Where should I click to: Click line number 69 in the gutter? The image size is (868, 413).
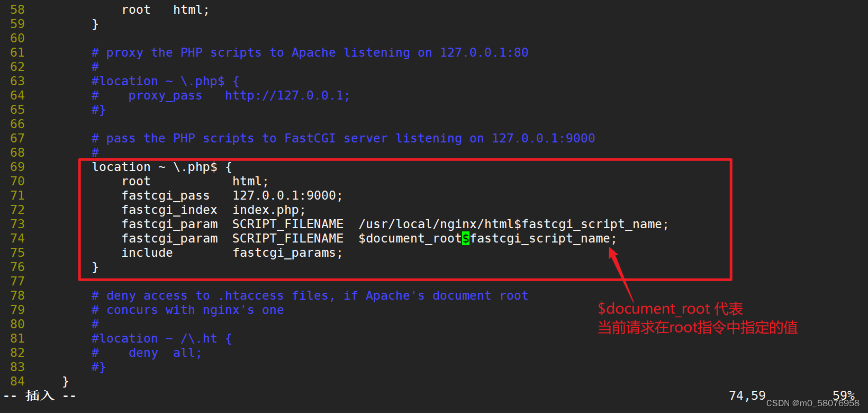pos(17,167)
